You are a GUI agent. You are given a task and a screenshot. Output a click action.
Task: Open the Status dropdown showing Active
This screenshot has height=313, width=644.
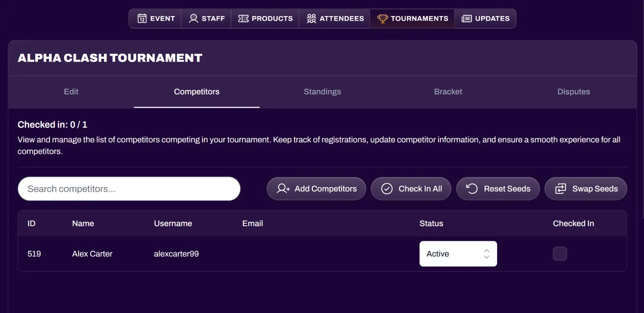[x=458, y=254]
